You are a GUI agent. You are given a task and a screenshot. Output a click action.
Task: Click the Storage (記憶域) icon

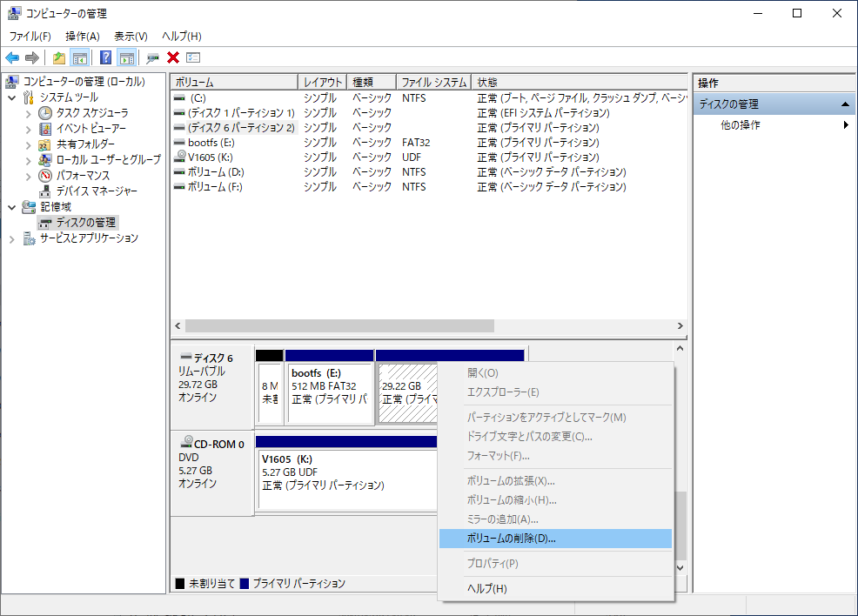pos(29,207)
